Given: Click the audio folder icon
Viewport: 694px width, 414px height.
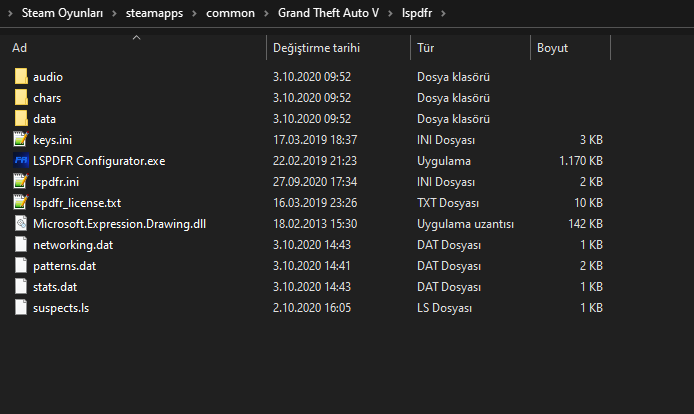Looking at the screenshot, I should (x=21, y=77).
